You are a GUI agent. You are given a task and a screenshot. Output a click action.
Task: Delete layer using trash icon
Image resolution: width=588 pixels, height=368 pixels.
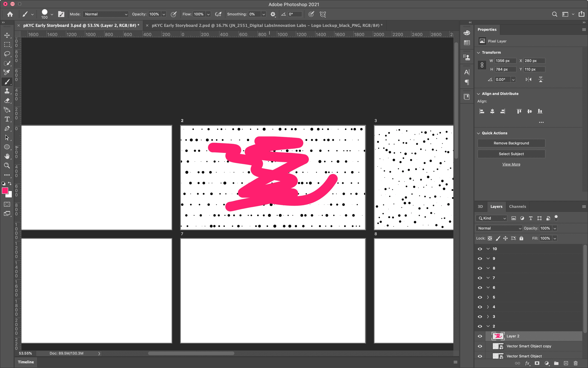(575, 363)
